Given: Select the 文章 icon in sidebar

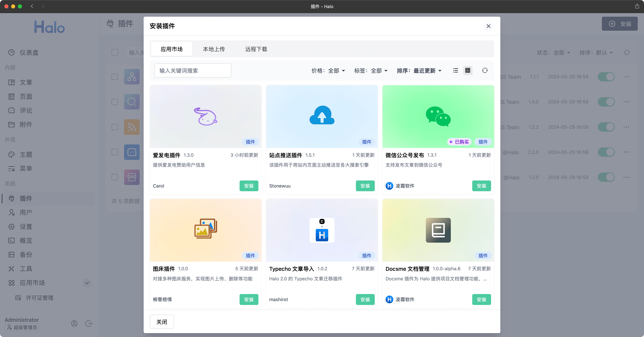Looking at the screenshot, I should 11,82.
